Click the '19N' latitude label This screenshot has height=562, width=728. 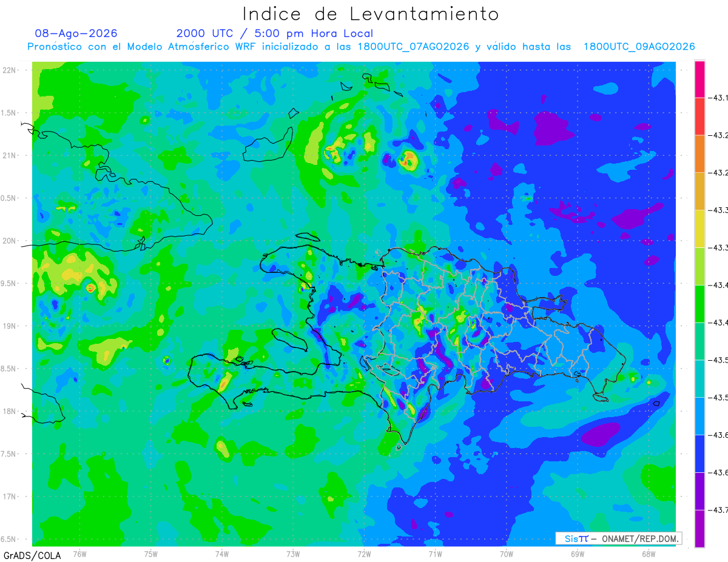[x=10, y=326]
